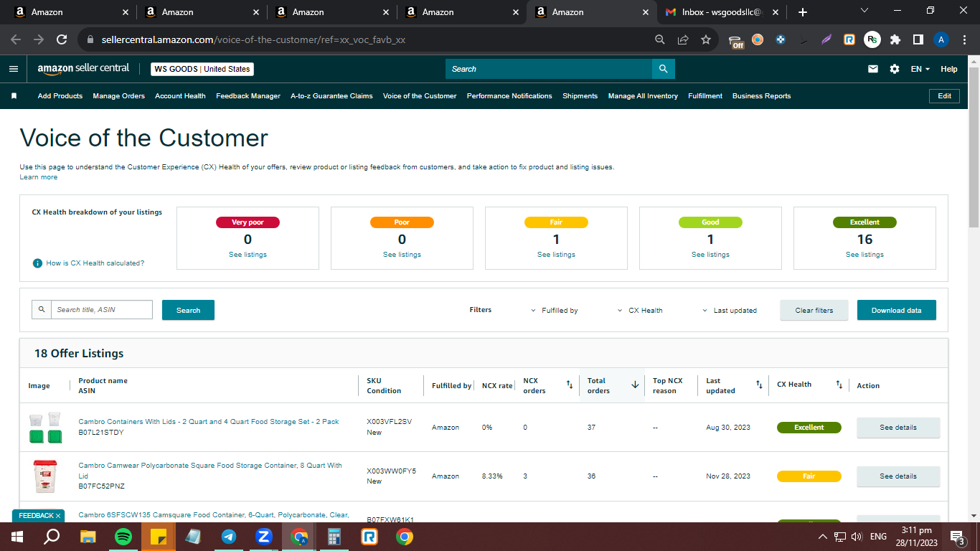Viewport: 980px width, 551px height.
Task: Open the Chrome three-dot menu
Action: pyautogui.click(x=963, y=39)
